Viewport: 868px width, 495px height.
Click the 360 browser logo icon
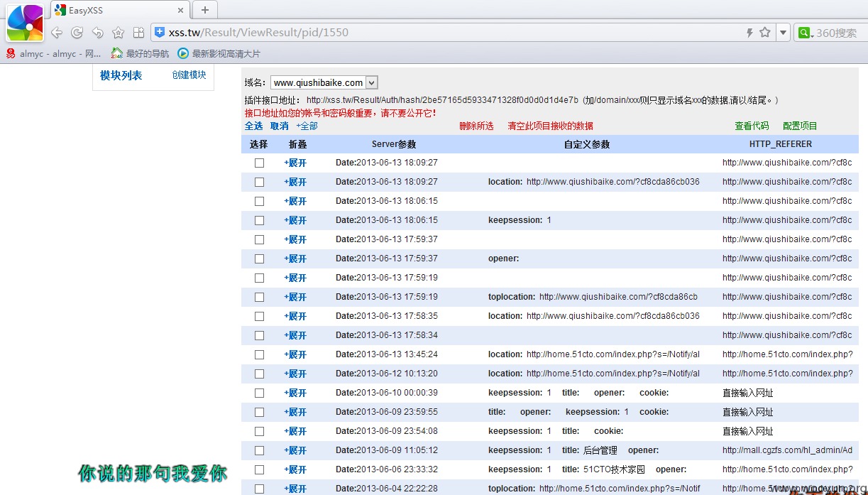pos(25,22)
